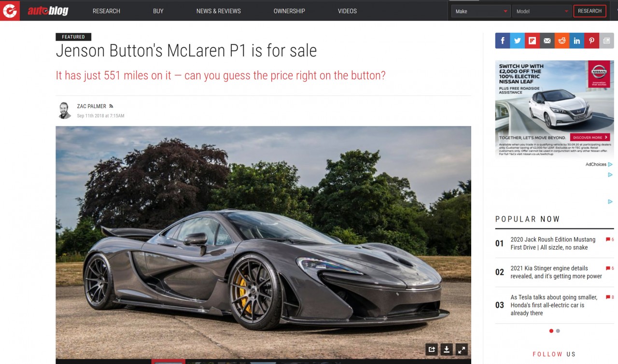Share article via Flipboard icon
This screenshot has width=618, height=364.
tap(532, 41)
